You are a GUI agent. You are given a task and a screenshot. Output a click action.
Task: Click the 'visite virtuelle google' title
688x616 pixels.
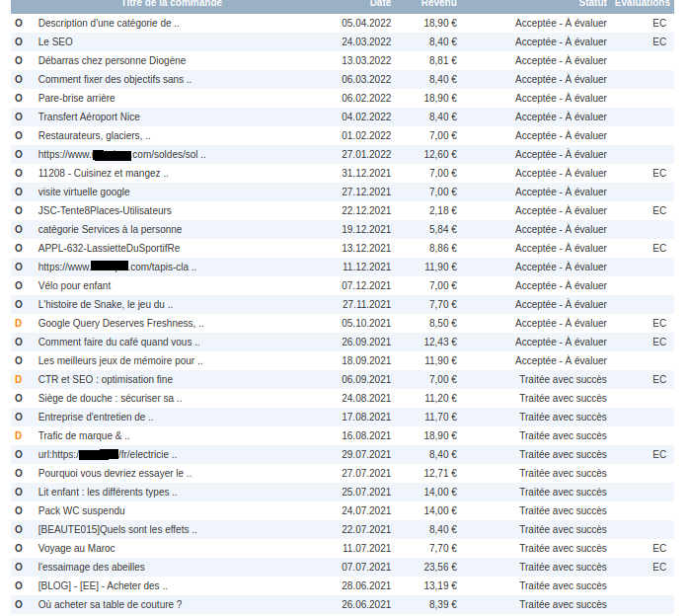(84, 192)
